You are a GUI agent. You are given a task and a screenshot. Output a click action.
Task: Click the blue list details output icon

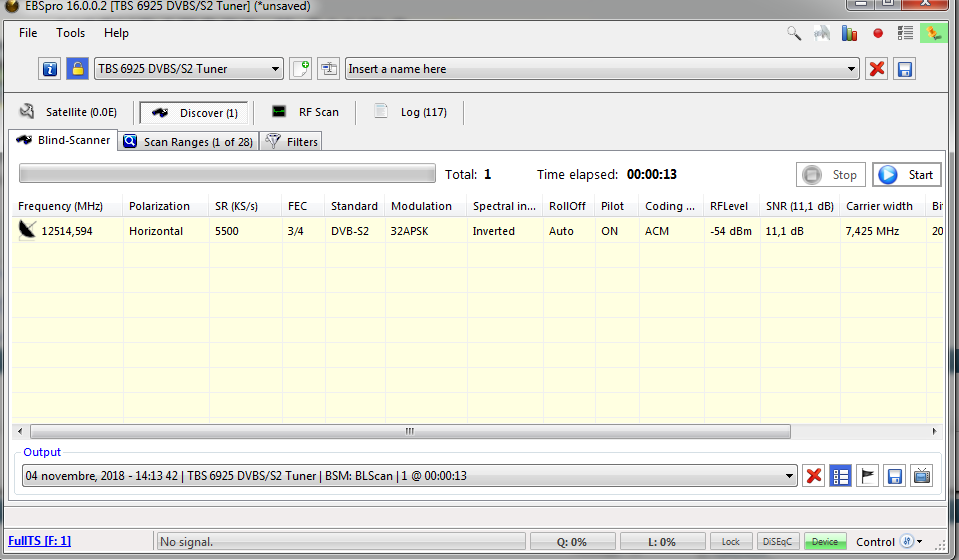click(x=841, y=476)
